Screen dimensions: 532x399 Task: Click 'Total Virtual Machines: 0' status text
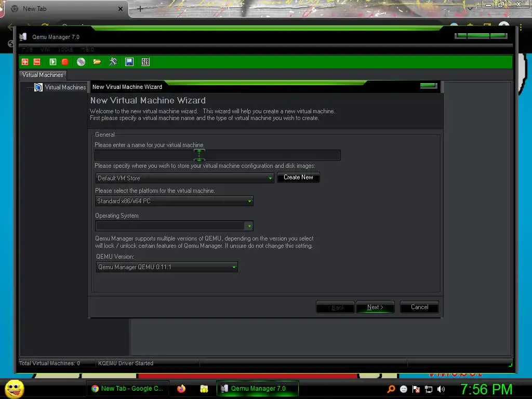click(49, 363)
